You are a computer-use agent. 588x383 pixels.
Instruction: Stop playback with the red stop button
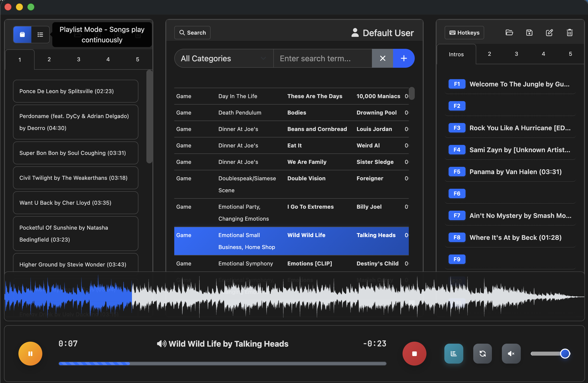tap(414, 353)
